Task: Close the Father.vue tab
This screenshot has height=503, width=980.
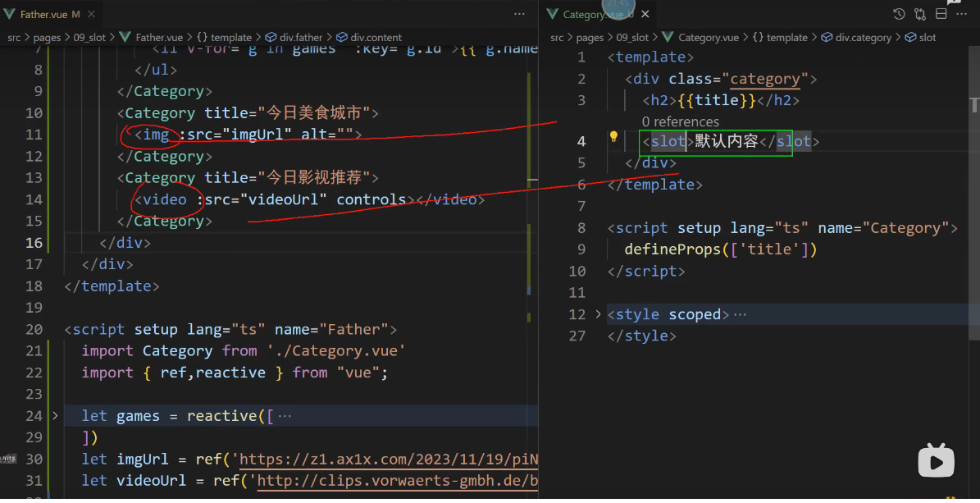Action: [91, 14]
